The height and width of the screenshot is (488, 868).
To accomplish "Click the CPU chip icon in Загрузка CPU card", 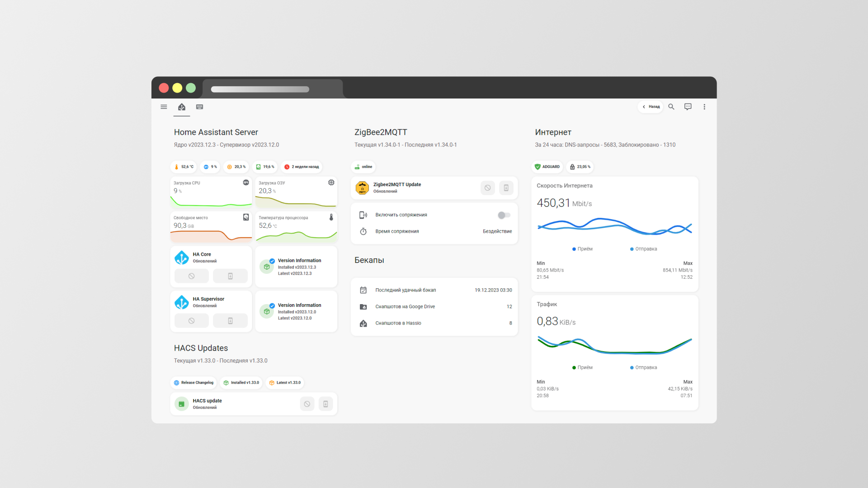I will [x=246, y=183].
